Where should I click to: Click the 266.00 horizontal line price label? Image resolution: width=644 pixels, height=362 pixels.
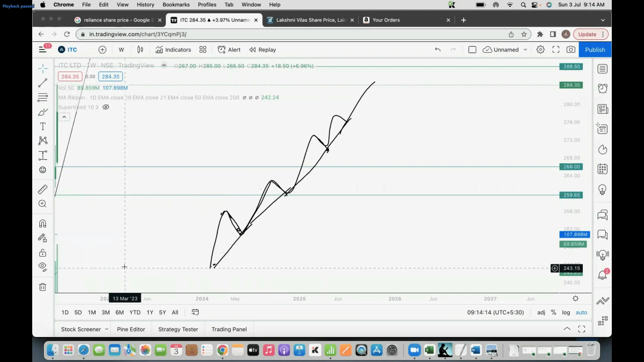tap(571, 167)
